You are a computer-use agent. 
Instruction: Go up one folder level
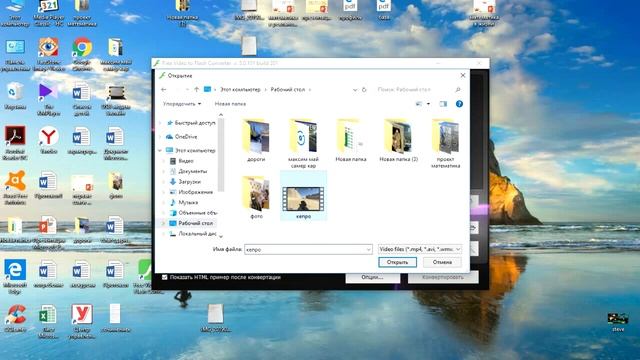196,89
